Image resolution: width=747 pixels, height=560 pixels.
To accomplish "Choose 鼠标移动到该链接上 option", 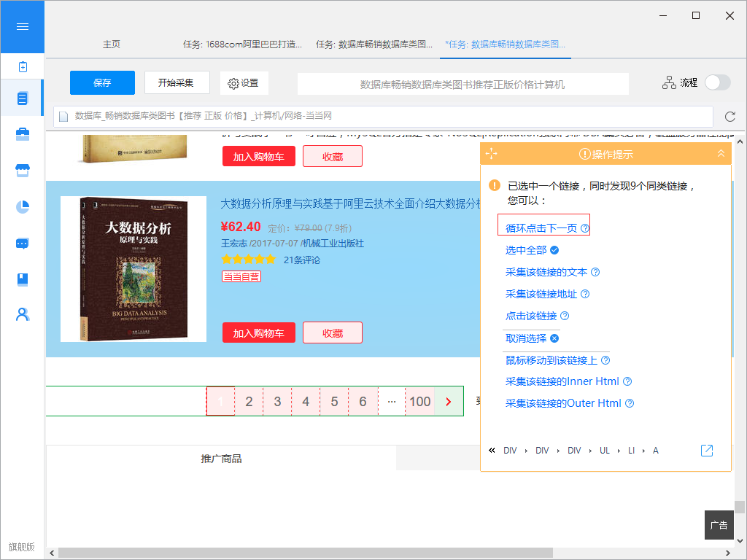I will point(551,360).
